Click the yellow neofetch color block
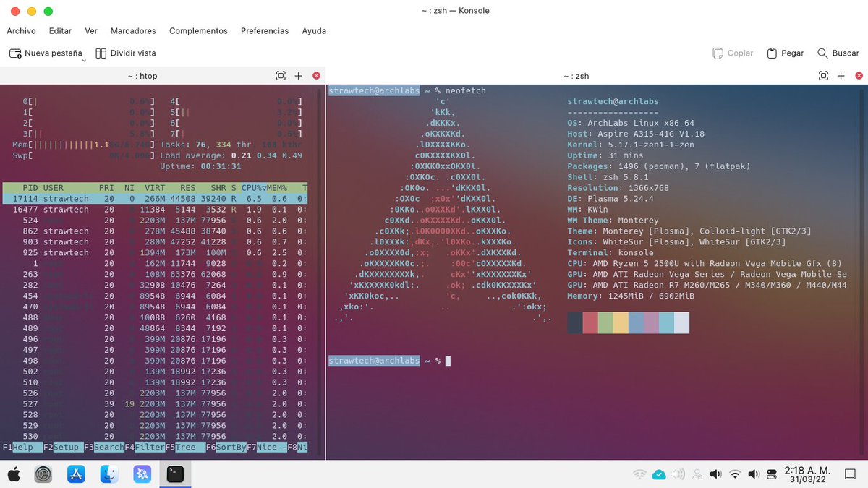The image size is (868, 488). coord(621,323)
